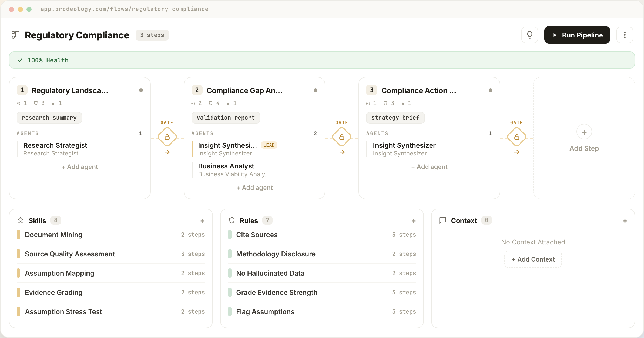The width and height of the screenshot is (644, 338).
Task: Click the Skills star icon
Action: (21, 220)
